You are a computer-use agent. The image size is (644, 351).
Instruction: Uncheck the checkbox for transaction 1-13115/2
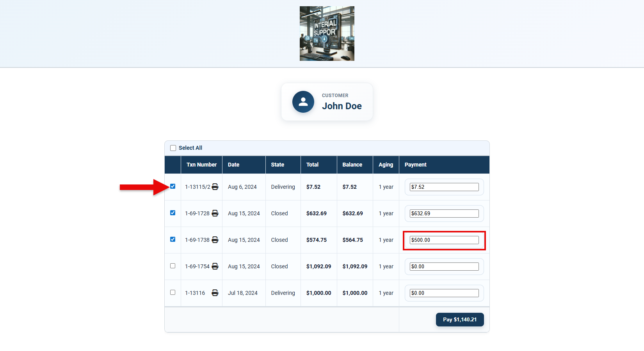[173, 186]
